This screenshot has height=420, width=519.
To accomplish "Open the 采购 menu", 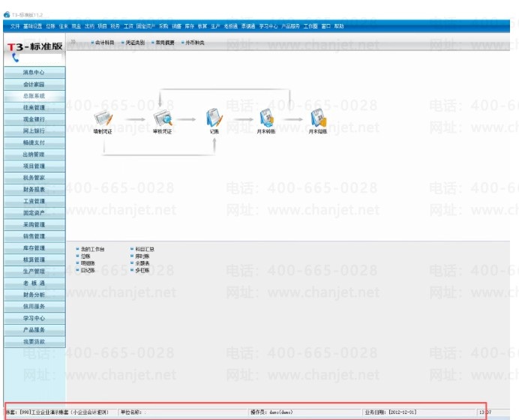I will coord(163,26).
